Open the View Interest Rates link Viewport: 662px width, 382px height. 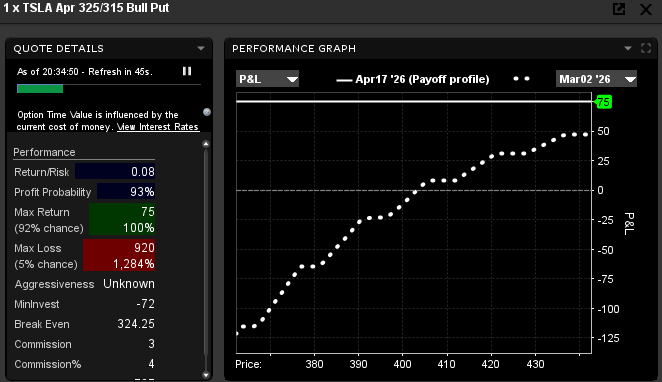pyautogui.click(x=158, y=127)
